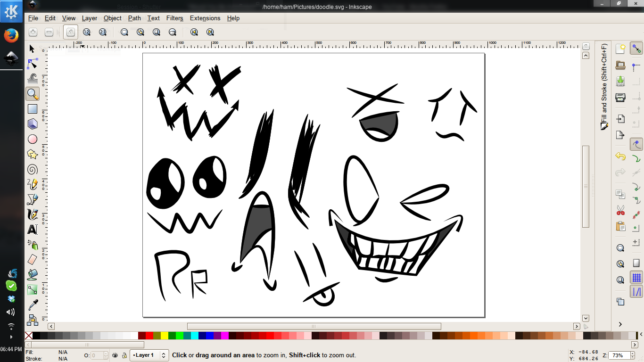Click horizontal scrollbar right arrow
Screen dimensions: 644x362
(576, 326)
